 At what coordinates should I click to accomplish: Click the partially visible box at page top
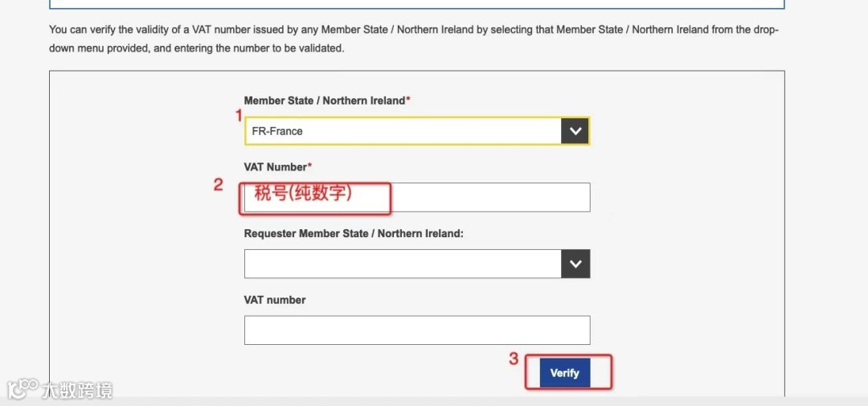tap(417, 4)
